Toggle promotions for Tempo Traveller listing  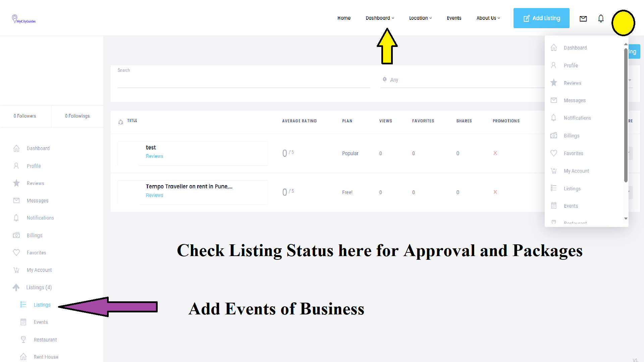click(x=495, y=192)
